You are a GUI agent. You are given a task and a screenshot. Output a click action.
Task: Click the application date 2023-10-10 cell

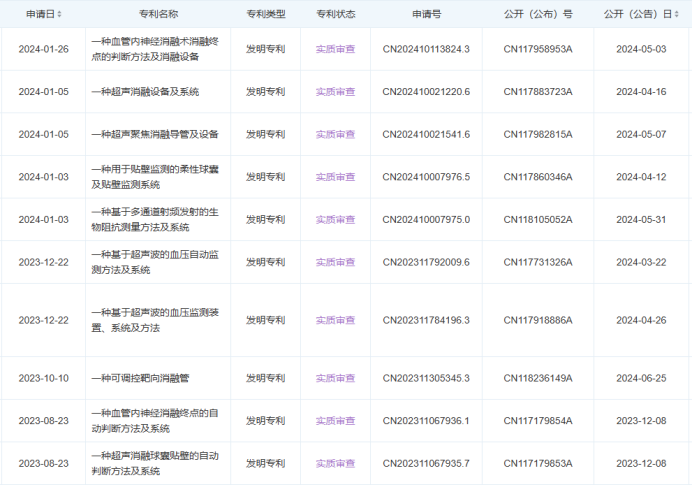43,379
